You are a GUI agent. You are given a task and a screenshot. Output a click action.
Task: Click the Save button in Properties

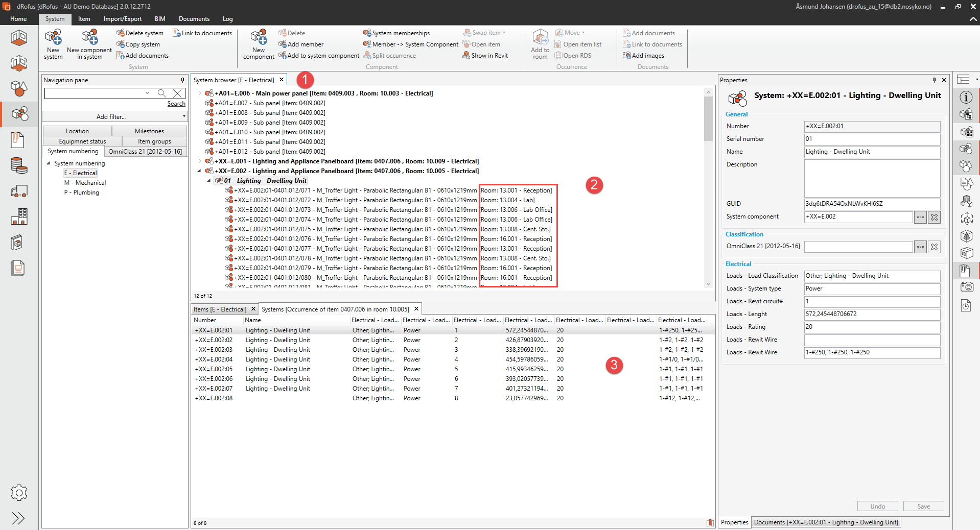click(923, 506)
